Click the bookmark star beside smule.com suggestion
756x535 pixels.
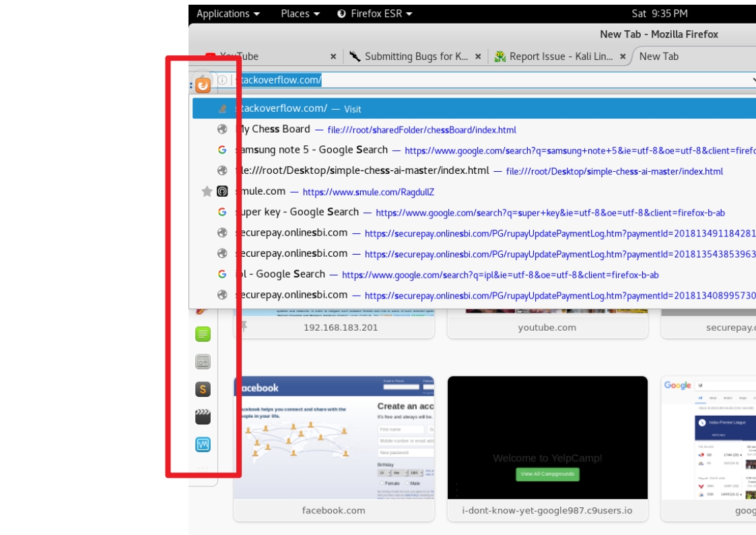pos(207,192)
